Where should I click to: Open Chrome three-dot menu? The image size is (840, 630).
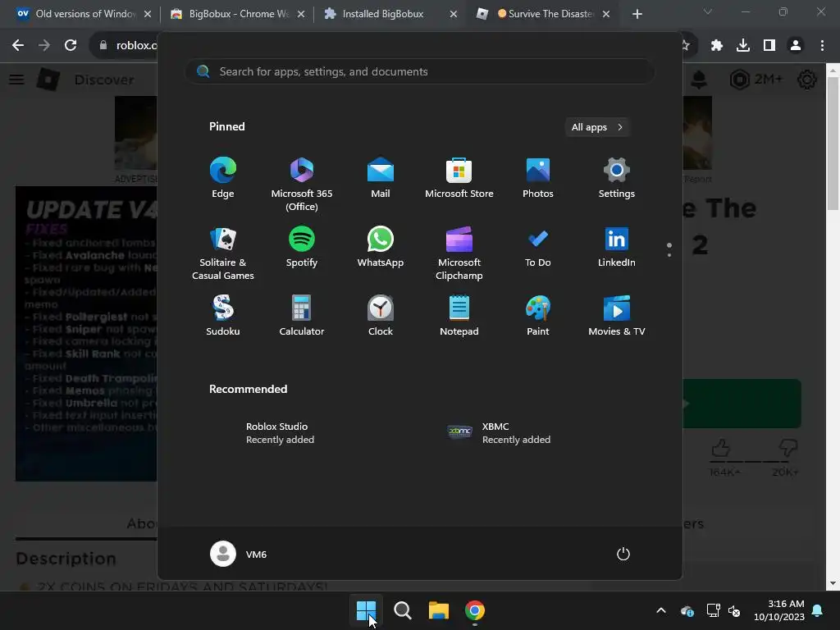[x=822, y=46]
